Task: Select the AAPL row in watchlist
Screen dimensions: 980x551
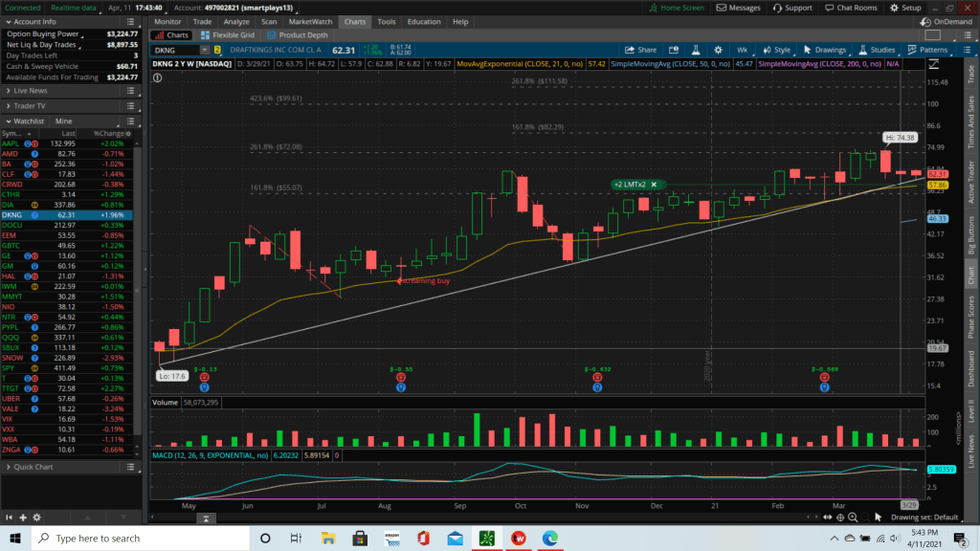Action: point(72,143)
